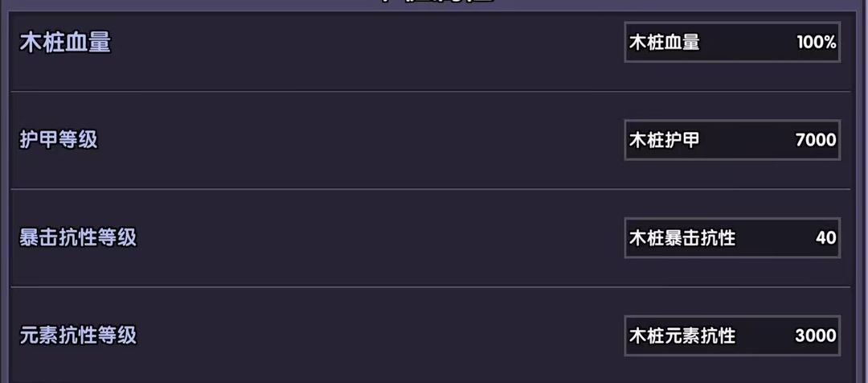Click the 木桩血量 heading label on the left

[65, 43]
